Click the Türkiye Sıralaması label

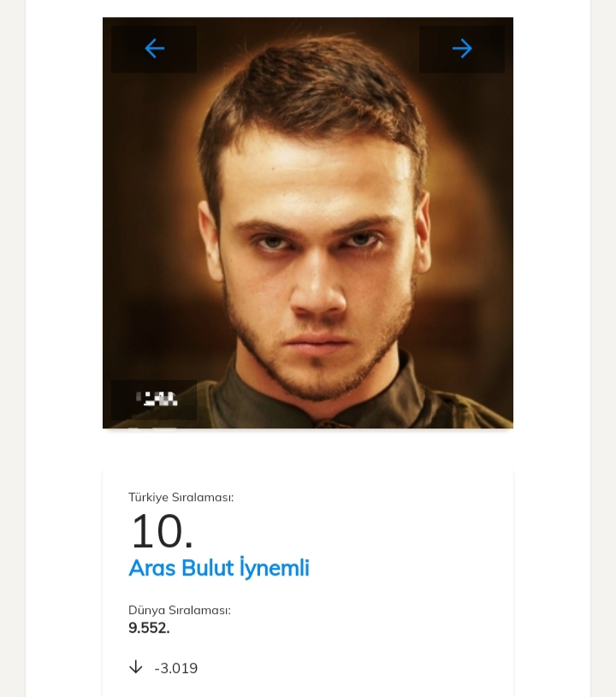(x=181, y=497)
